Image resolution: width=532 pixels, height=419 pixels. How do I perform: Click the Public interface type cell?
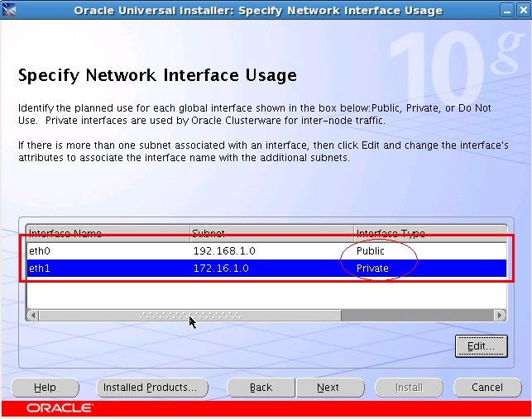[x=430, y=251]
